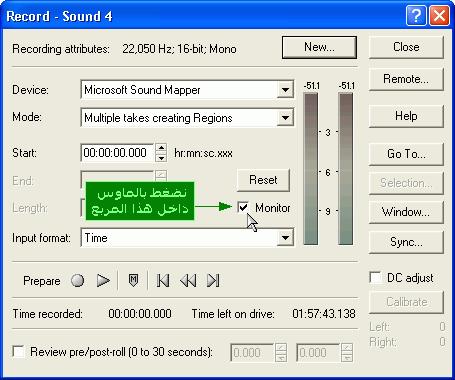Click the Remote... button
The image size is (455, 380).
coord(406,79)
